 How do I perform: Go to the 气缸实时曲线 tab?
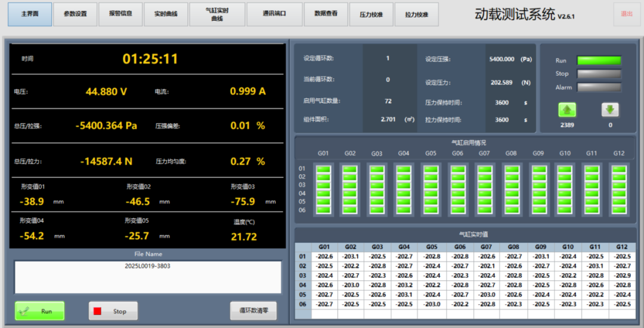click(217, 14)
